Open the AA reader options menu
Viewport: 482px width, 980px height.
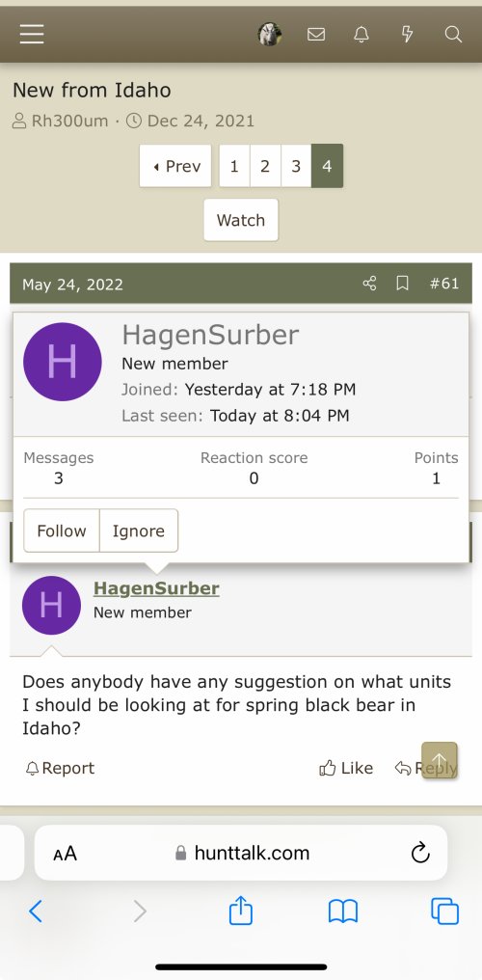(65, 853)
